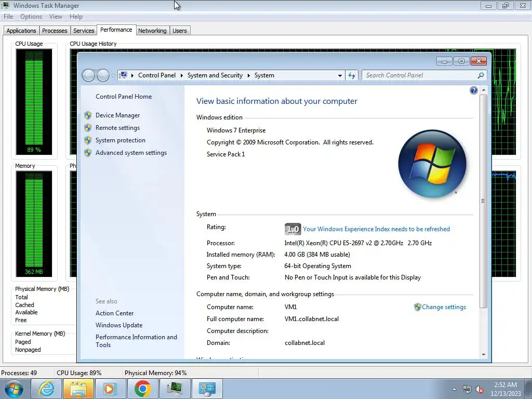Click the System window scrollbar up arrow

484,90
